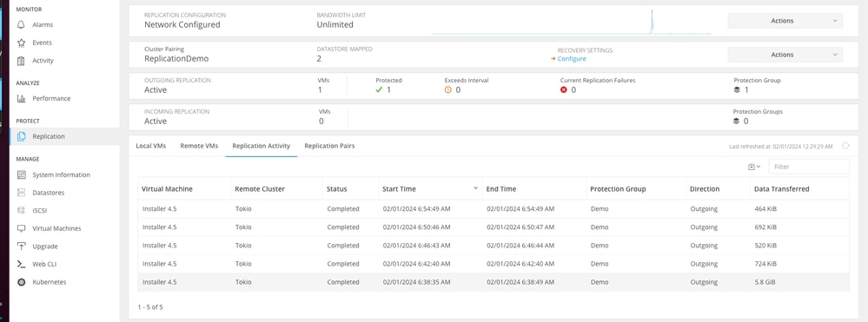
Task: Switch to Local VMs tab
Action: pyautogui.click(x=150, y=146)
